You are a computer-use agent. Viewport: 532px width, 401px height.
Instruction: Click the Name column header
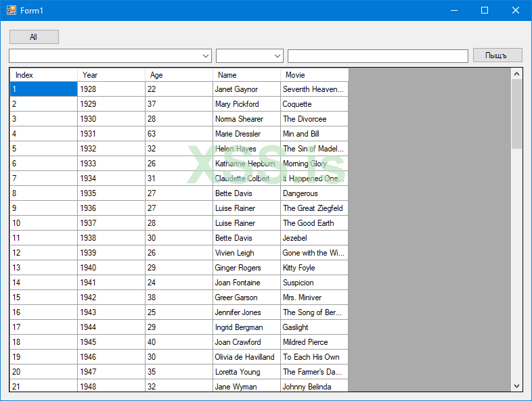(246, 75)
